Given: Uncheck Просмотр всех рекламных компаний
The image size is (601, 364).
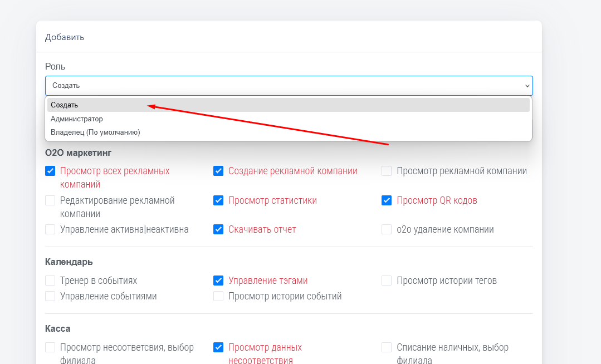Looking at the screenshot, I should (50, 171).
